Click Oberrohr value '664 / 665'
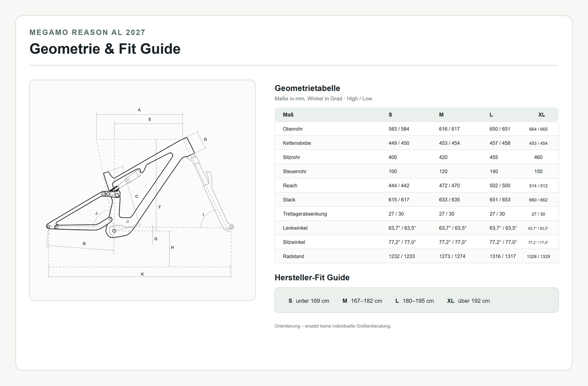588x386 pixels. coord(539,129)
